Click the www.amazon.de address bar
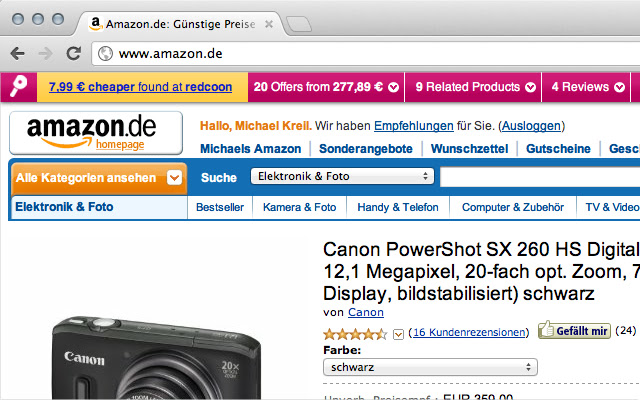640x400 pixels. [366, 53]
